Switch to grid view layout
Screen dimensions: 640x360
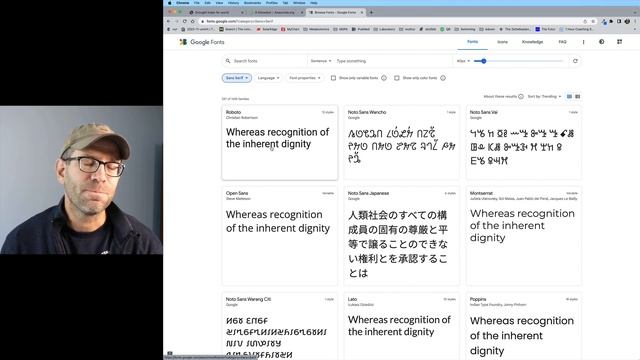[569, 97]
